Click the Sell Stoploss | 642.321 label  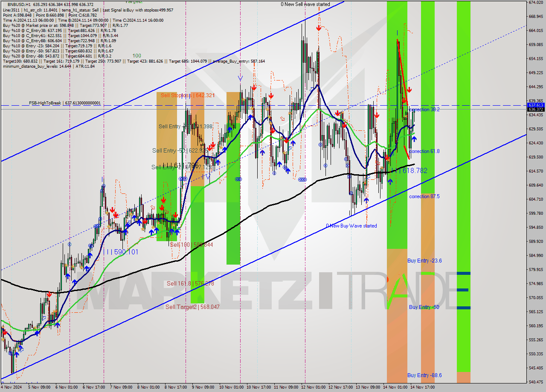point(187,95)
